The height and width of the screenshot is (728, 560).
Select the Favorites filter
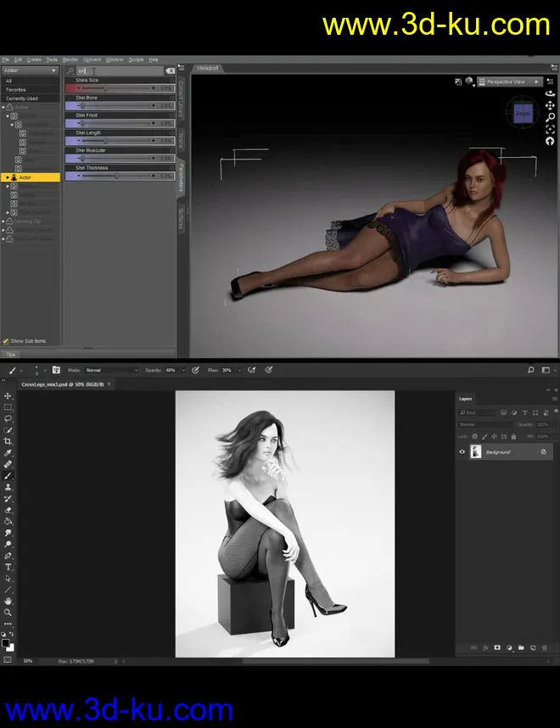pos(16,89)
